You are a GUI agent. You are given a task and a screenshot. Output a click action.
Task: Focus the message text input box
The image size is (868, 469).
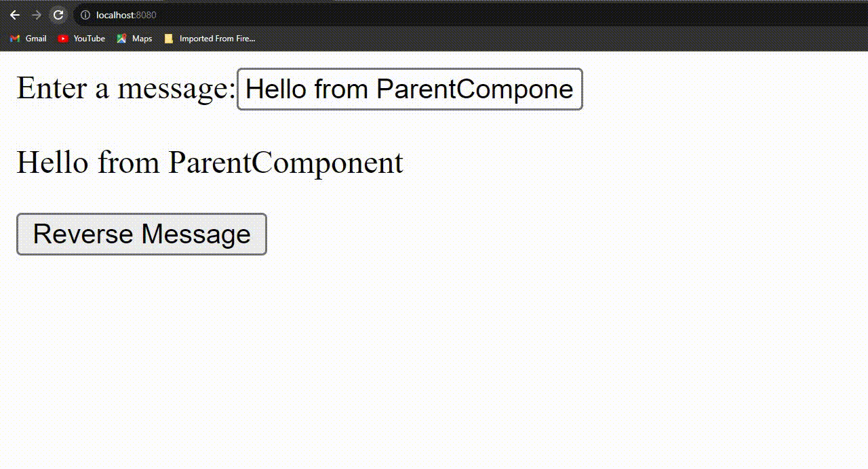tap(410, 89)
